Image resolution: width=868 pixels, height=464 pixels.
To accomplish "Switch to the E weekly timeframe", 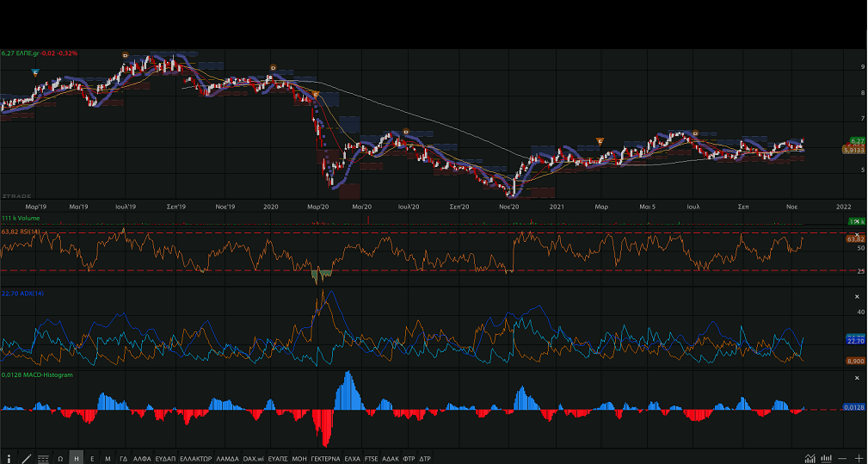I will click(92, 458).
